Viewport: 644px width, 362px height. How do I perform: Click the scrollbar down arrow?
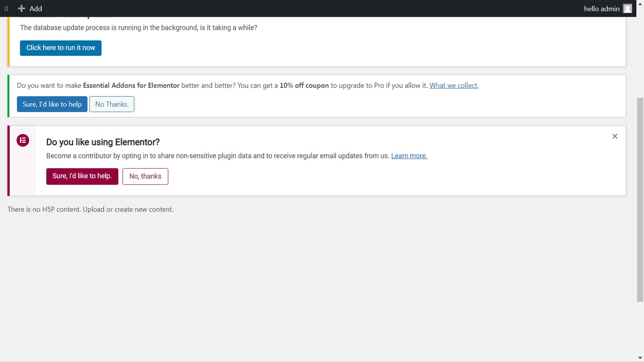[x=640, y=358]
